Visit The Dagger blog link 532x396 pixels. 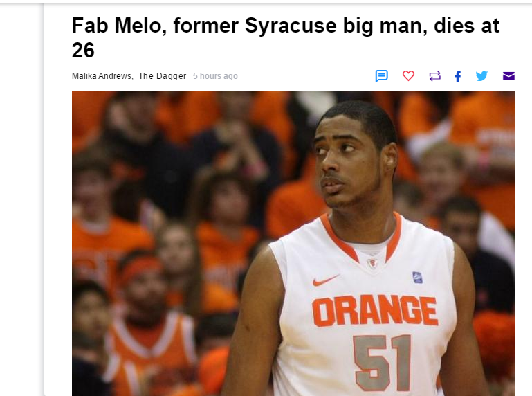(x=162, y=76)
